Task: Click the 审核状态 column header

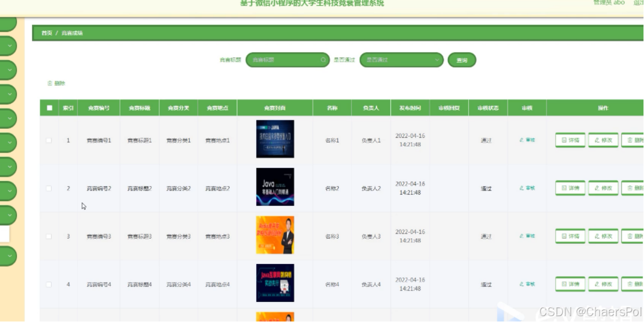Action: click(488, 108)
